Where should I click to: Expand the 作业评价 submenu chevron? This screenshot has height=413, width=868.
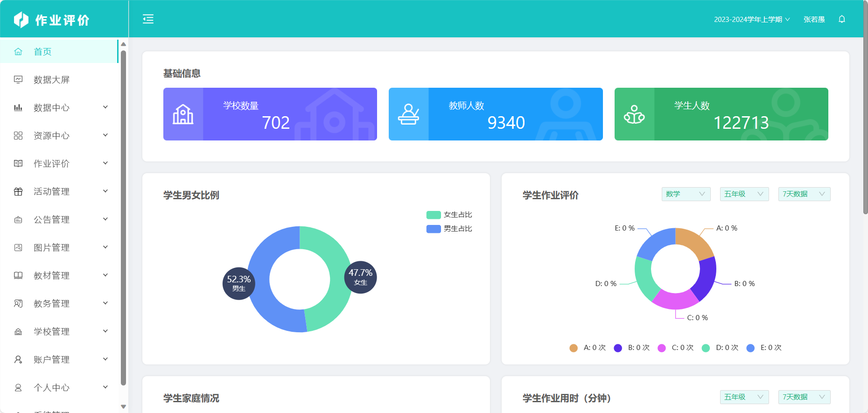pyautogui.click(x=105, y=163)
